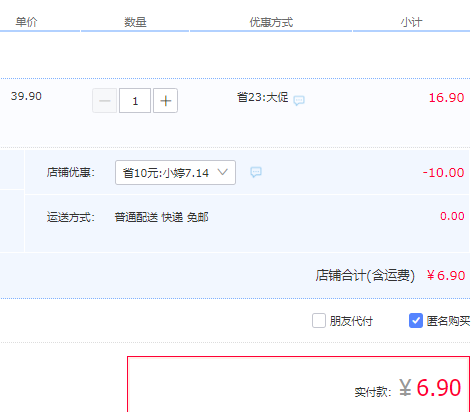Viewport: 473px width, 412px height.
Task: Click the 省23:大促 discount text
Action: click(x=263, y=97)
